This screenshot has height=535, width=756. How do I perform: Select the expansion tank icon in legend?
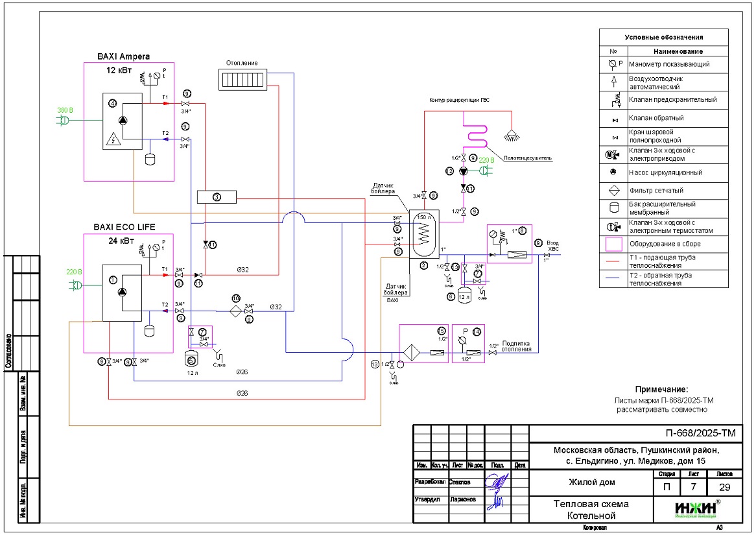(613, 208)
